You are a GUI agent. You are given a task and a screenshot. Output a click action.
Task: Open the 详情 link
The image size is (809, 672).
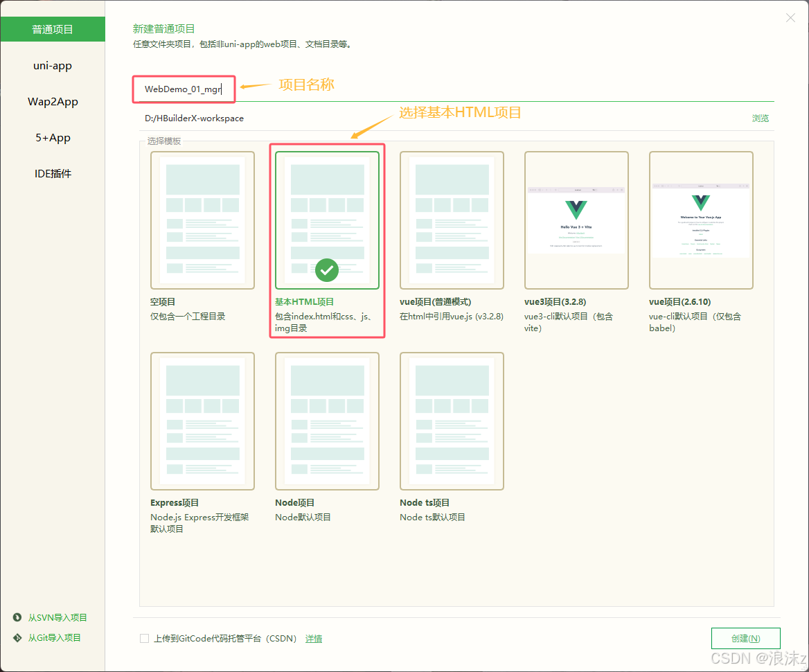[x=314, y=639]
